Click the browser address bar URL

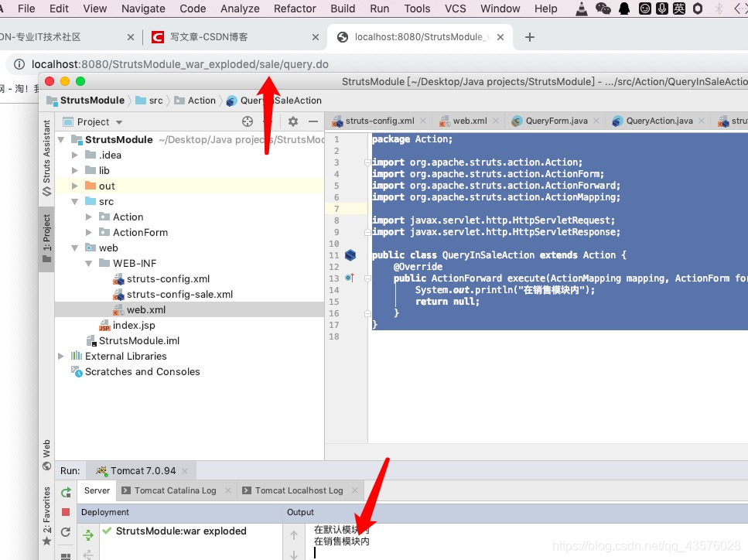(x=179, y=64)
